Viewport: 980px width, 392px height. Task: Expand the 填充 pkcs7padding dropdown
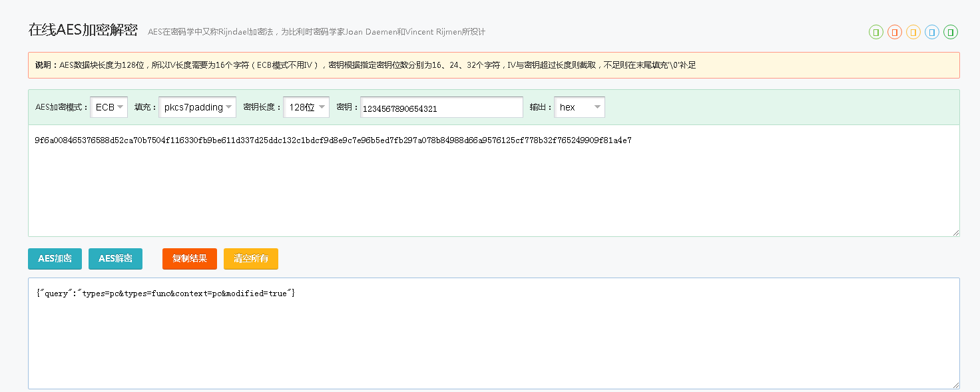pyautogui.click(x=197, y=107)
